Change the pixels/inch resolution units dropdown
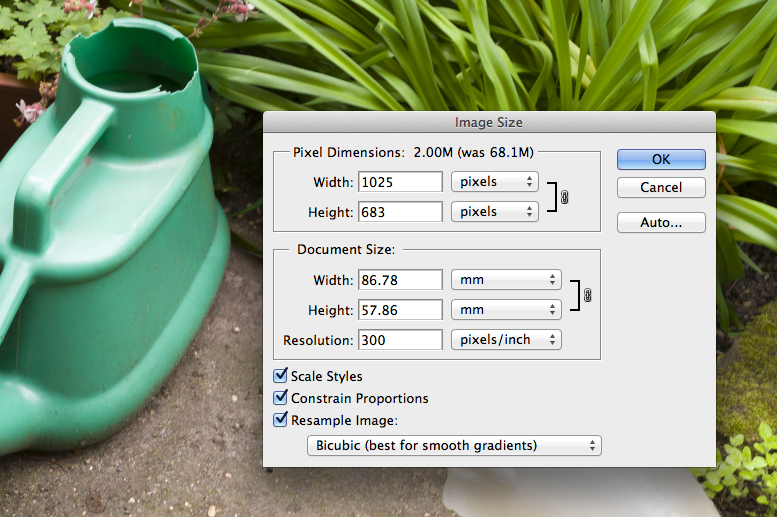Image resolution: width=777 pixels, height=517 pixels. pos(506,340)
